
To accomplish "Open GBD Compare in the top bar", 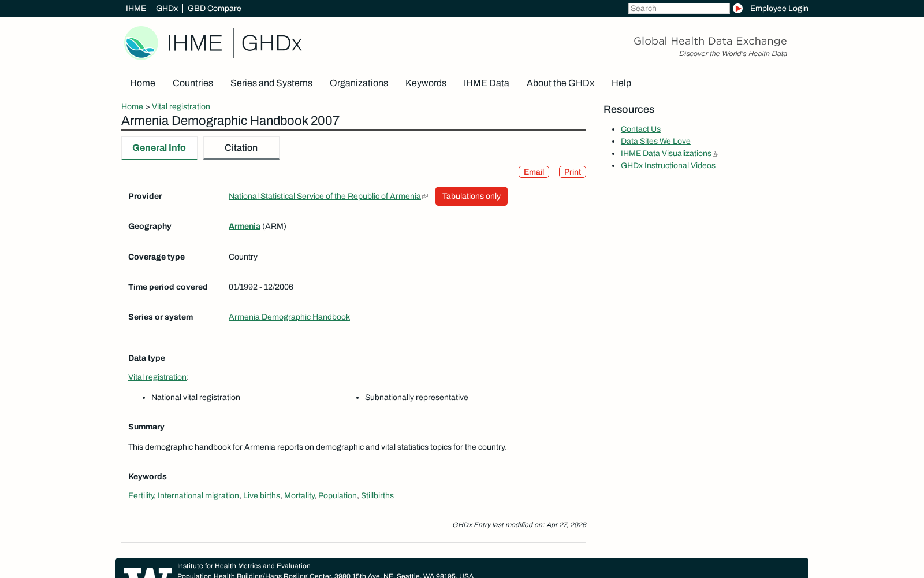I will [214, 8].
